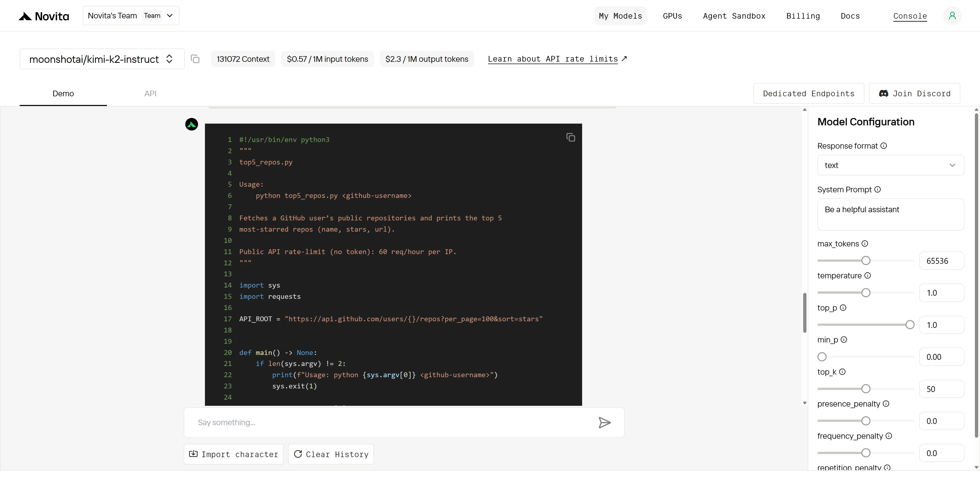Adjust the temperature slider handle
The height and width of the screenshot is (487, 980).
coord(866,292)
